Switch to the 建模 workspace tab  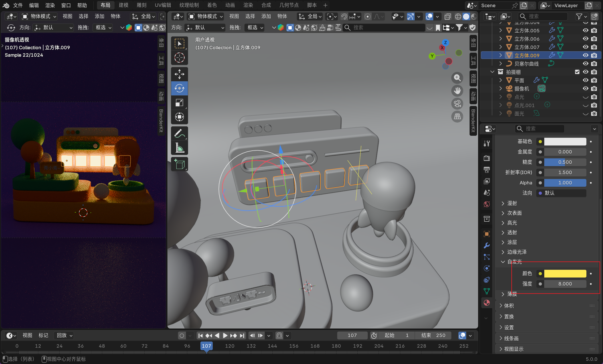[123, 5]
